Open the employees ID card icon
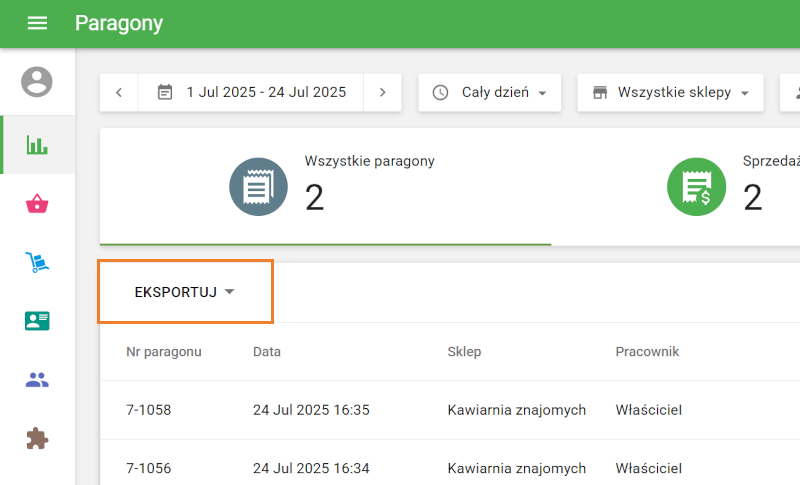 point(37,321)
